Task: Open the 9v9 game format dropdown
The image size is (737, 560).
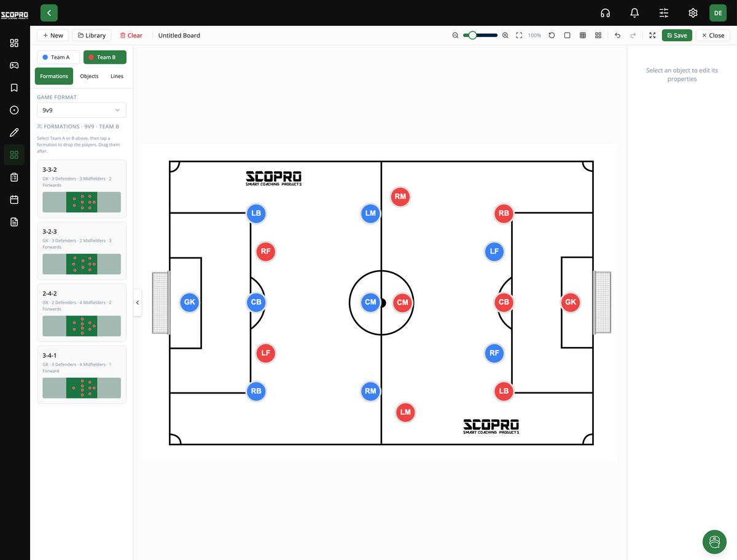Action: pos(82,110)
